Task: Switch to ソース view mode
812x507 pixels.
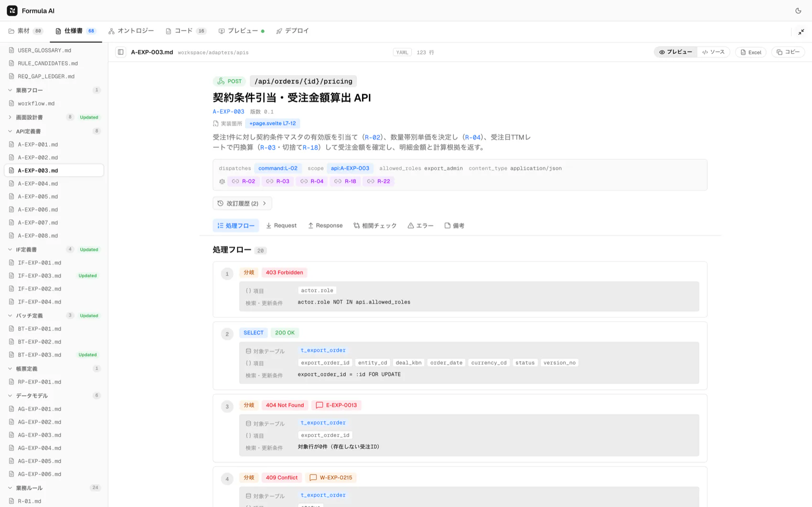Action: (x=713, y=52)
